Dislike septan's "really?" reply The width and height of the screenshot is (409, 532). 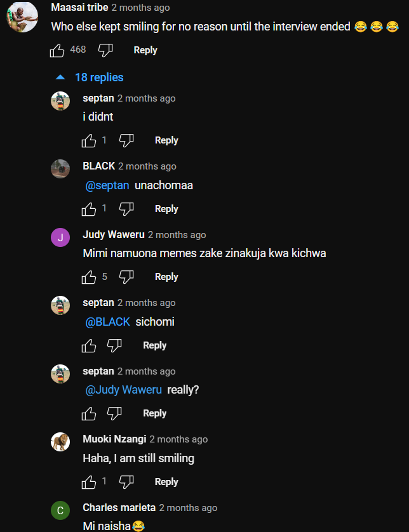(114, 413)
